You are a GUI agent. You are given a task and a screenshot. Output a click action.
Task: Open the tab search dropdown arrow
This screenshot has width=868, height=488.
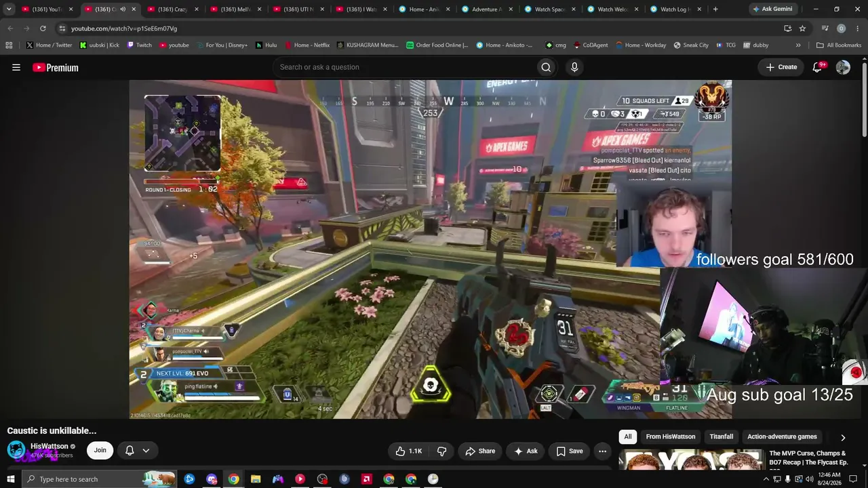click(9, 9)
